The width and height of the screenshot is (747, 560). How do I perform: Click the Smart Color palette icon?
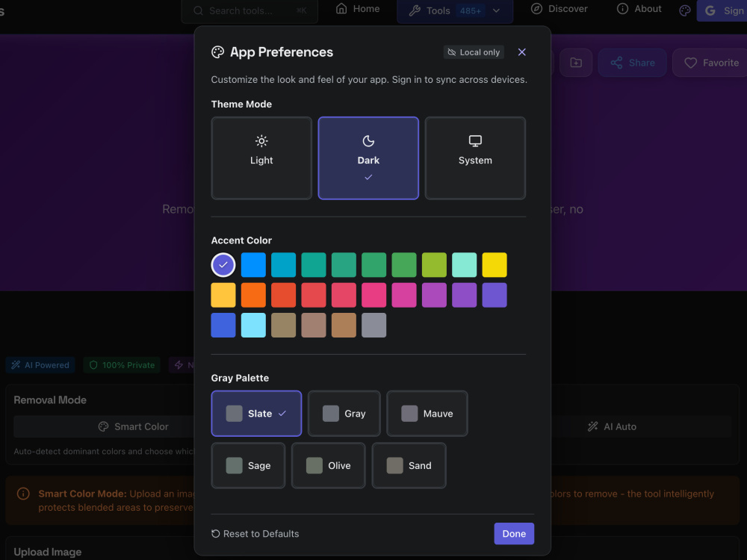click(x=103, y=426)
